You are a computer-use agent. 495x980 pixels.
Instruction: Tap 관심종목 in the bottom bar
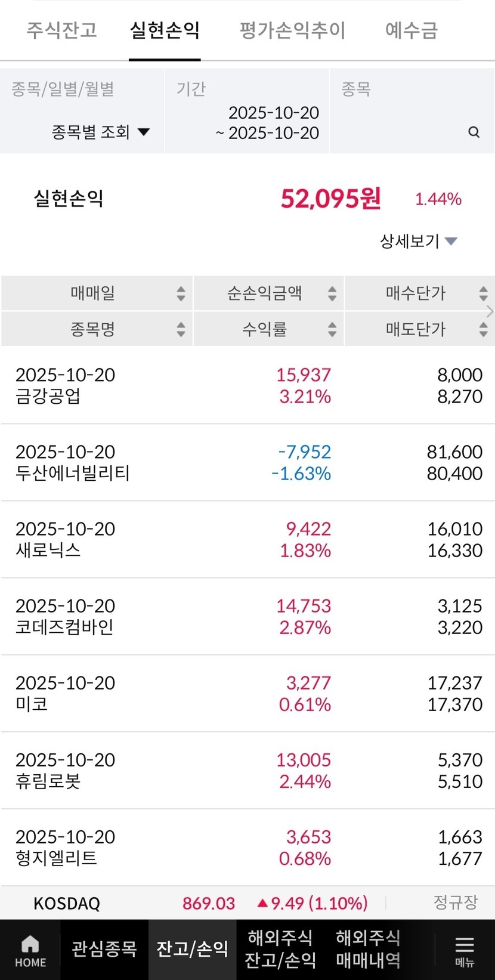click(x=104, y=949)
